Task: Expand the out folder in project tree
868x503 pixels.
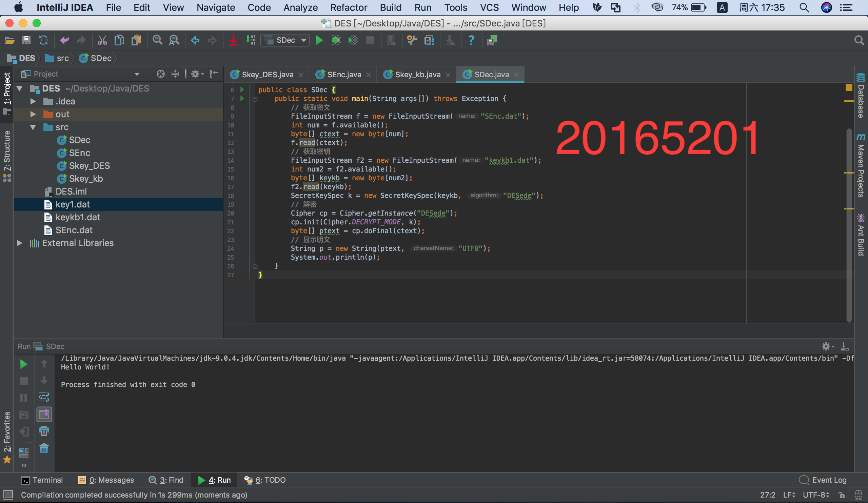Action: [x=33, y=114]
